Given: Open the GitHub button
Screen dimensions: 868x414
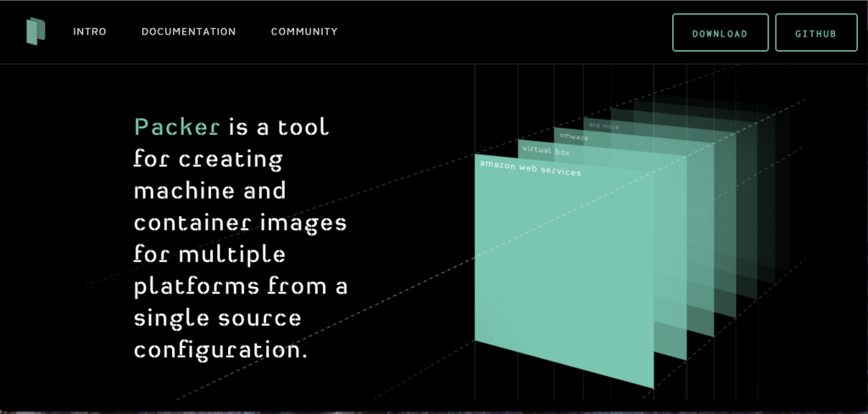Looking at the screenshot, I should [816, 33].
